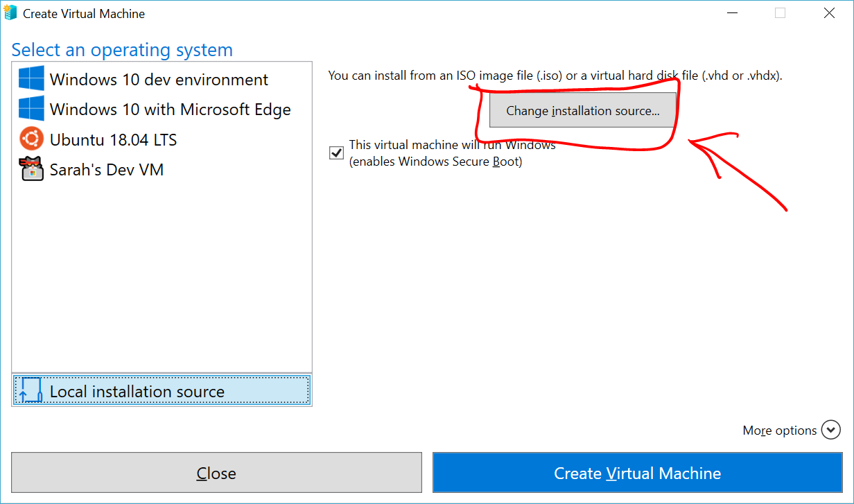Screen dimensions: 854x504
Task: Click the checkbox checkmark for Secure Boot
Action: coord(336,153)
